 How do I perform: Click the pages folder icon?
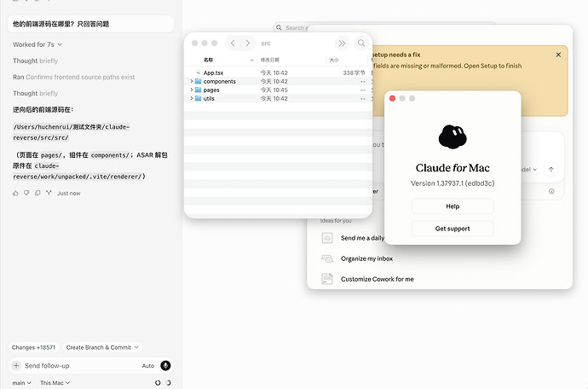[198, 90]
